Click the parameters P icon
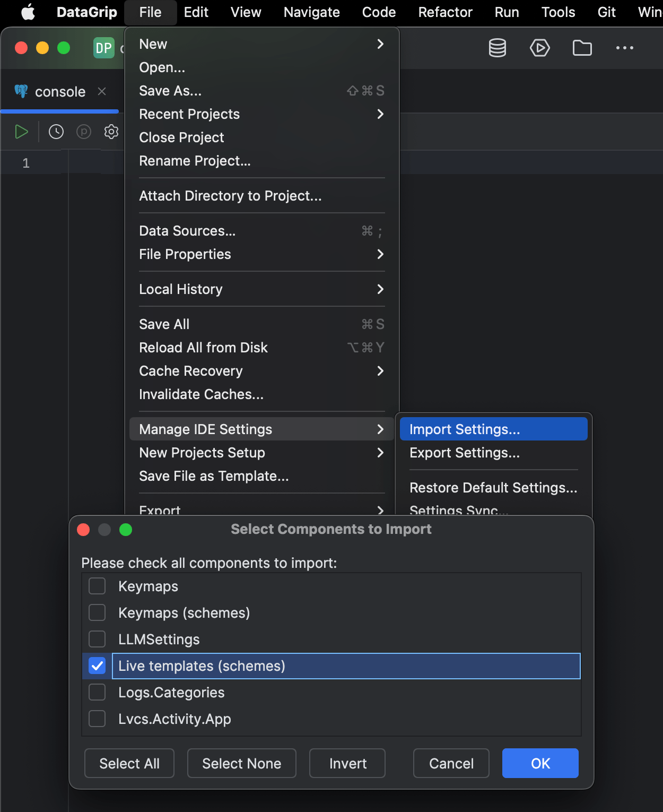The width and height of the screenshot is (663, 812). 84,132
